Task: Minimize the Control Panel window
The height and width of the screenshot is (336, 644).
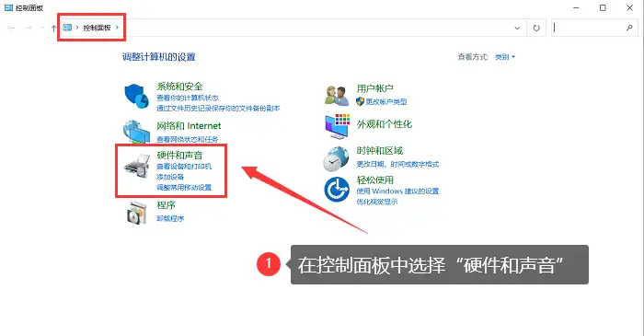Action: click(576, 7)
